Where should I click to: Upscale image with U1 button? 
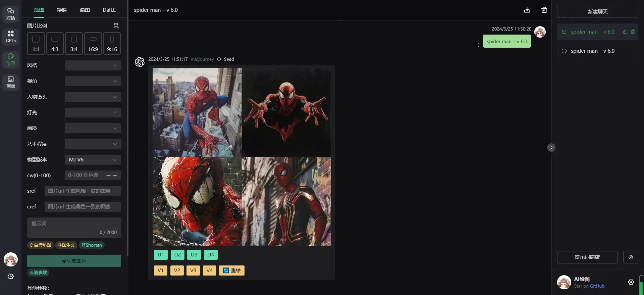(161, 255)
